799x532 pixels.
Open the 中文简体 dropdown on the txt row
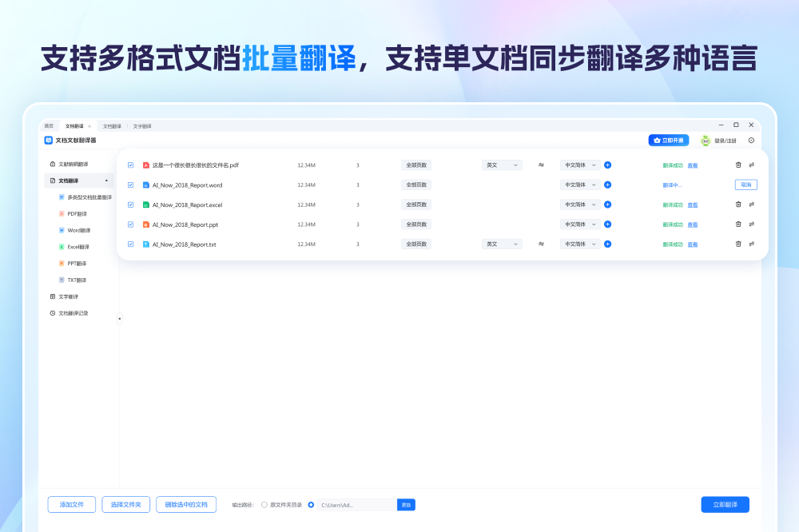click(x=580, y=244)
